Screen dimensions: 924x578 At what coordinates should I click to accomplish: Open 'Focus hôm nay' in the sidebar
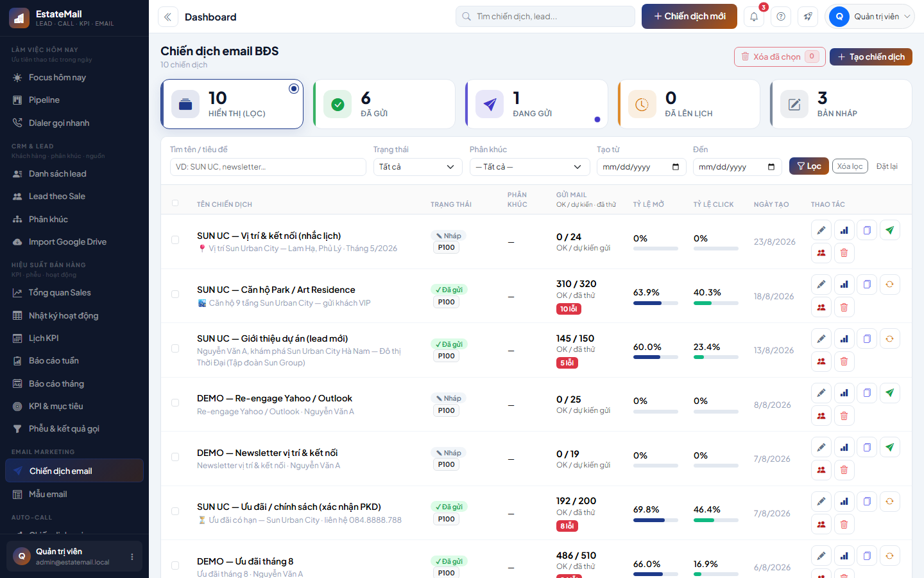74,78
